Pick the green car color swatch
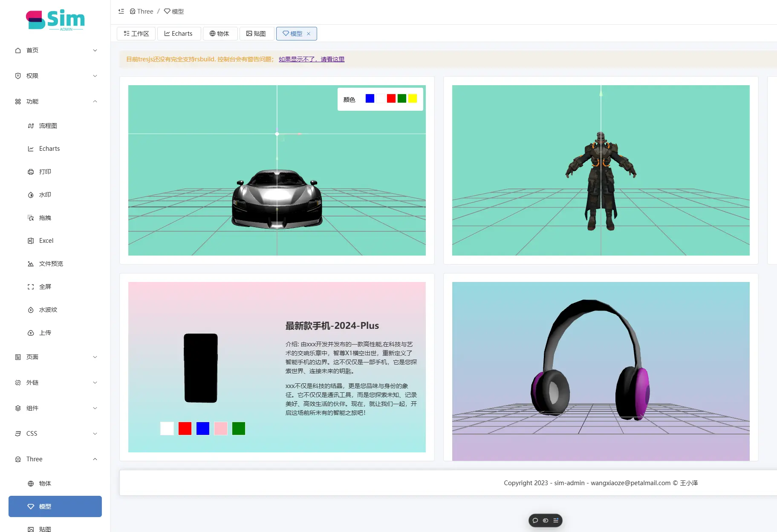Image resolution: width=777 pixels, height=532 pixels. 402,98
